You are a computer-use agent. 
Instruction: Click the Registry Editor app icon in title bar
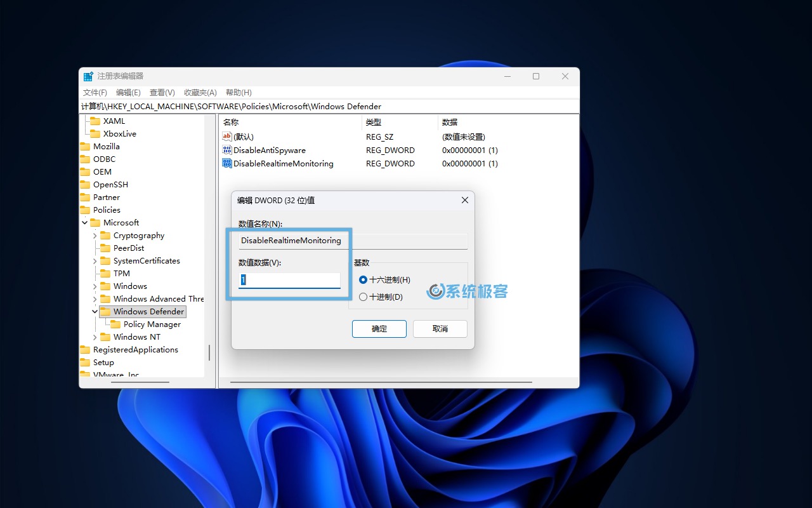(88, 76)
